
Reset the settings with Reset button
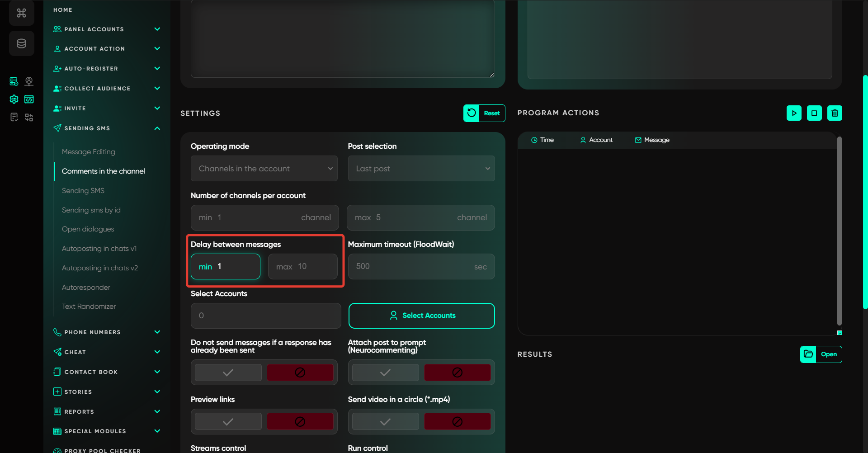click(484, 113)
